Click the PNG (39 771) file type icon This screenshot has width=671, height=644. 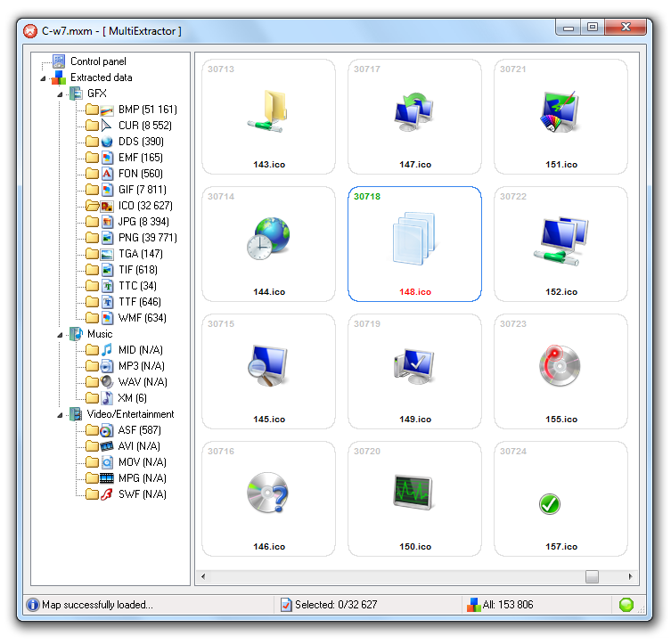click(107, 238)
